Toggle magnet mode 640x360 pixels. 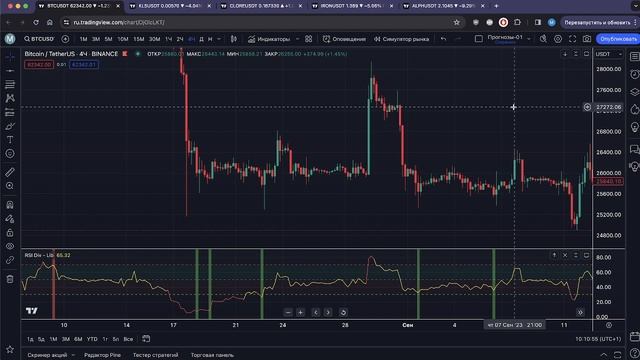coord(10,204)
